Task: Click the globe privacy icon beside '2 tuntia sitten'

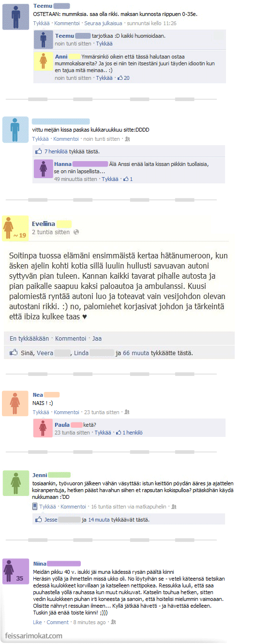Action: tap(76, 232)
